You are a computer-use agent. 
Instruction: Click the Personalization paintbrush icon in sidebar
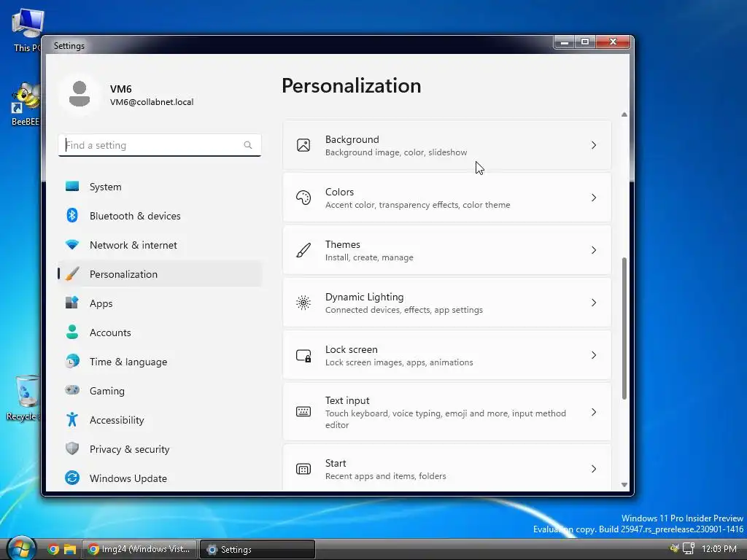point(72,274)
